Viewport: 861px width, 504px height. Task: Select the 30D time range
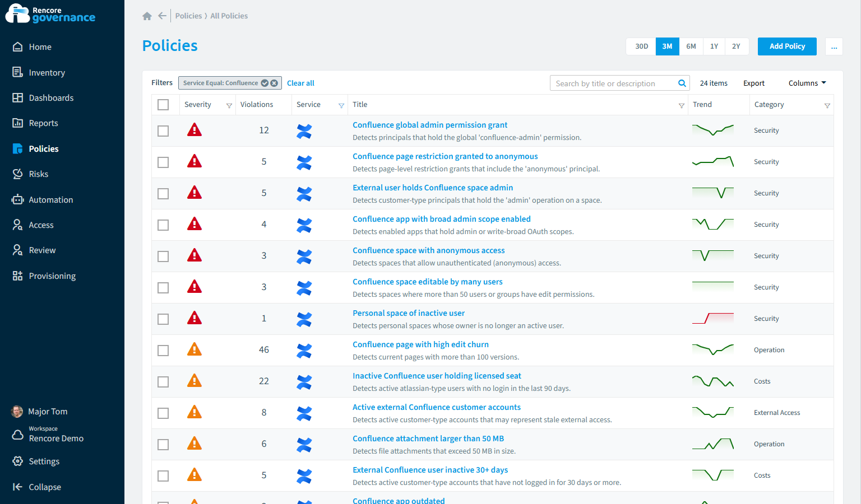click(641, 46)
